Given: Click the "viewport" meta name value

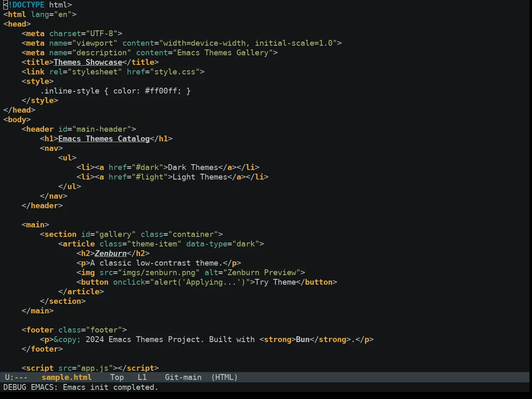Looking at the screenshot, I should click(95, 43).
